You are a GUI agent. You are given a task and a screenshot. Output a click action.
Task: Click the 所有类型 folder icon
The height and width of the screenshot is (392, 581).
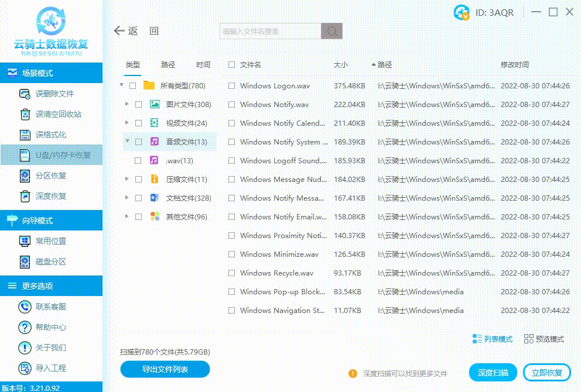click(x=149, y=85)
